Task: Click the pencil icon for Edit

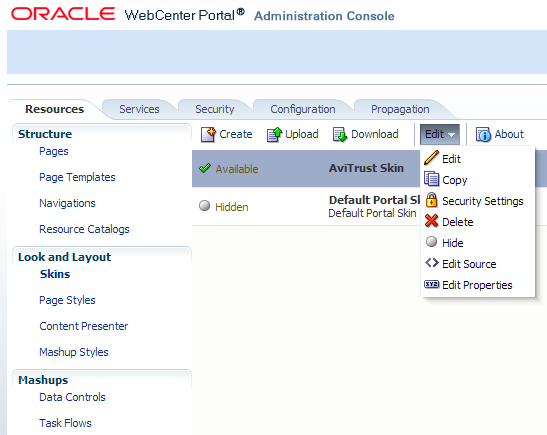Action: tap(432, 158)
